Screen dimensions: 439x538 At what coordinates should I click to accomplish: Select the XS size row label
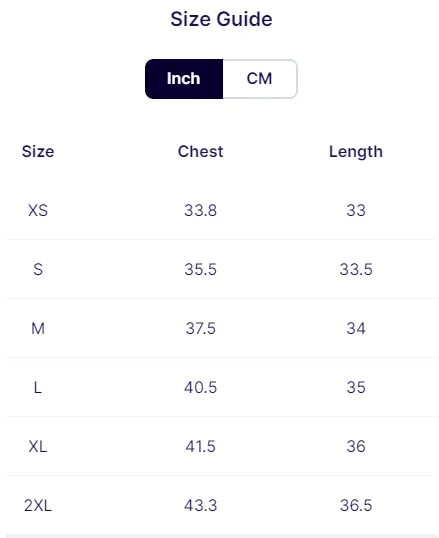pyautogui.click(x=38, y=210)
